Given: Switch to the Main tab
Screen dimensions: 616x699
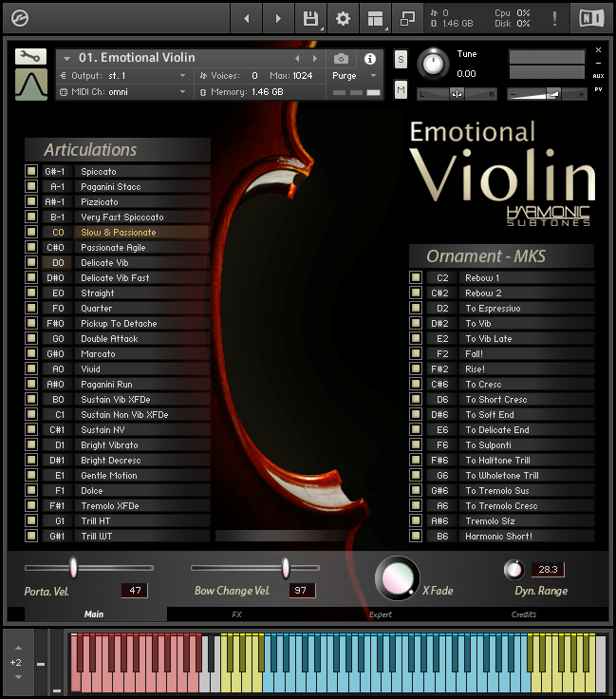Looking at the screenshot, I should (94, 614).
